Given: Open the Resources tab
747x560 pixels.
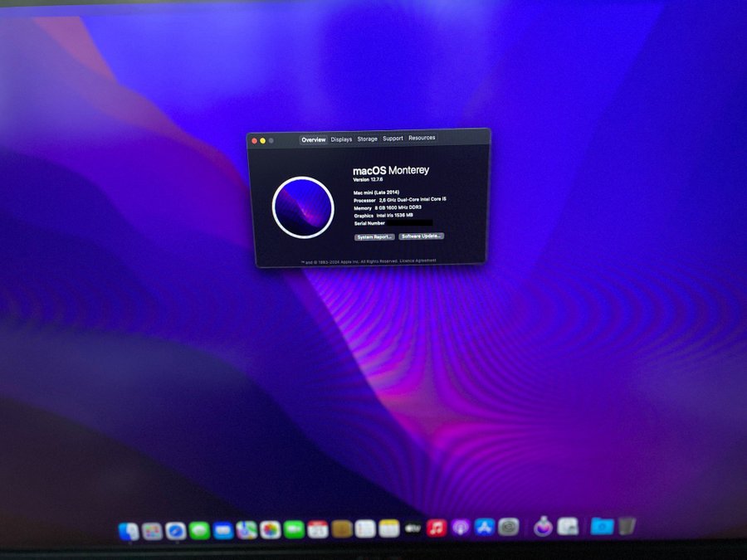Looking at the screenshot, I should [422, 138].
